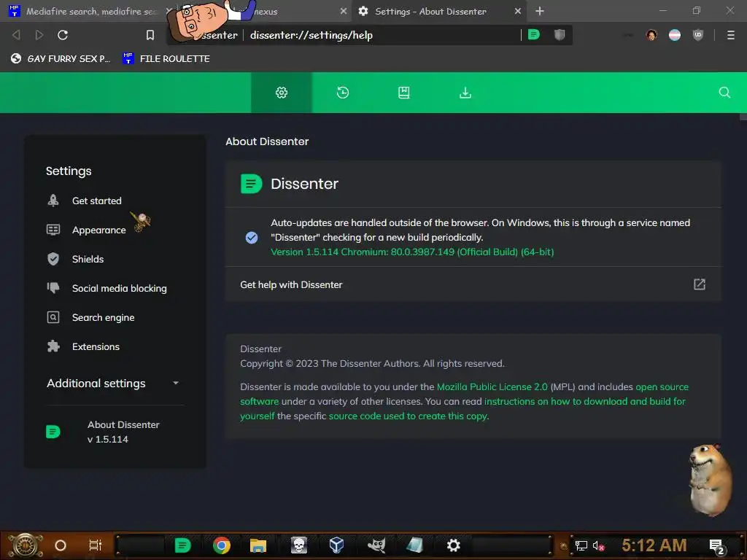The height and width of the screenshot is (560, 747).
Task: Click the muted volume icon in system tray
Action: tap(598, 545)
